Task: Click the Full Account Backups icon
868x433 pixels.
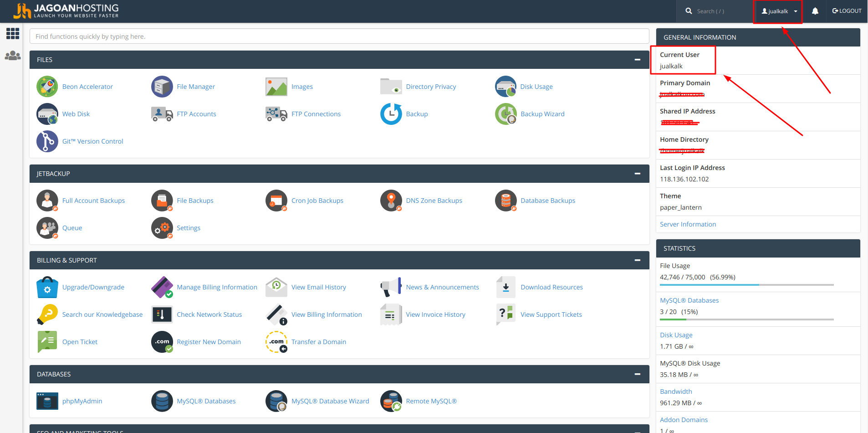Action: click(47, 201)
